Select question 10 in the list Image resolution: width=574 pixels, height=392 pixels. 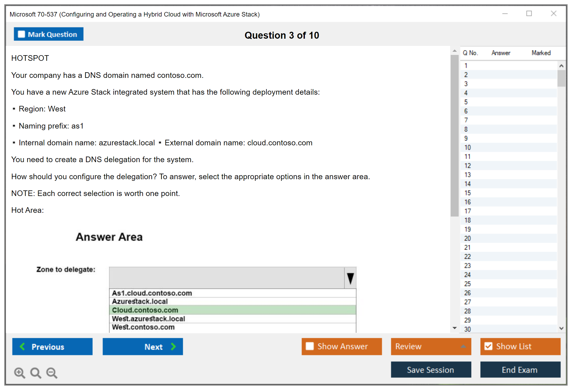pyautogui.click(x=467, y=147)
